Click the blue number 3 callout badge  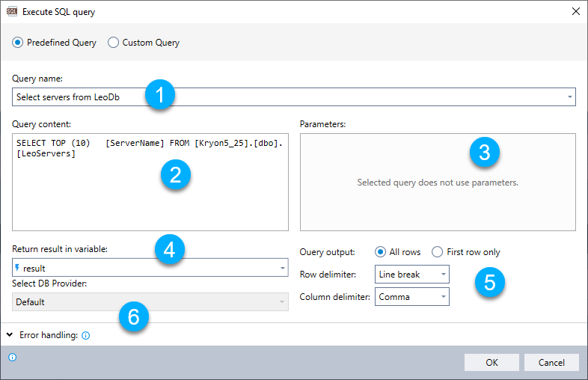[x=484, y=153]
